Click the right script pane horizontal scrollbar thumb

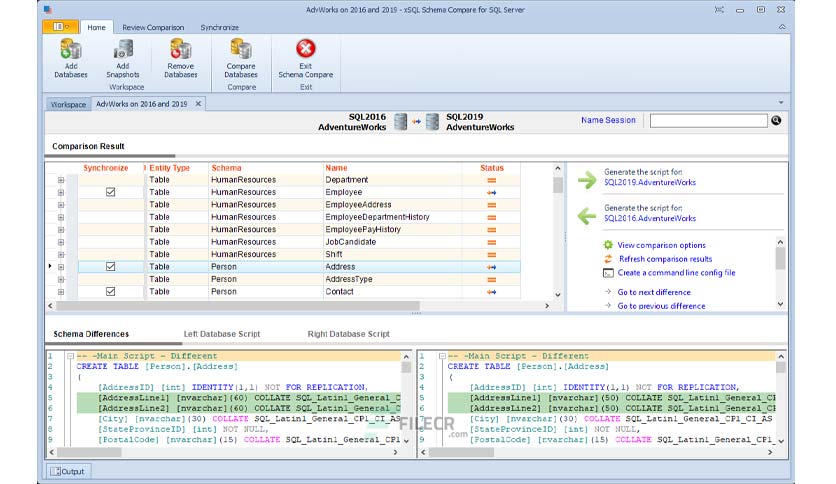[461, 453]
